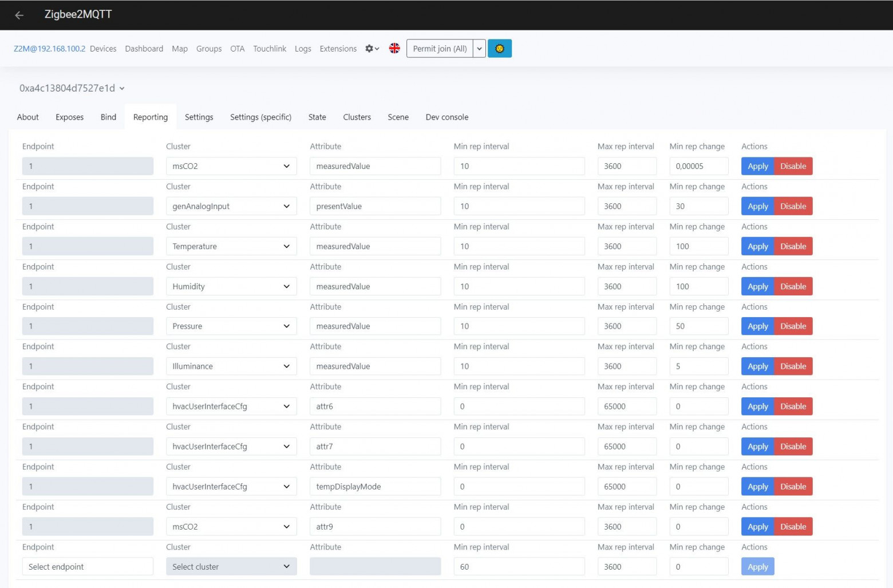893x588 pixels.
Task: Open the Extensions page
Action: click(x=338, y=49)
